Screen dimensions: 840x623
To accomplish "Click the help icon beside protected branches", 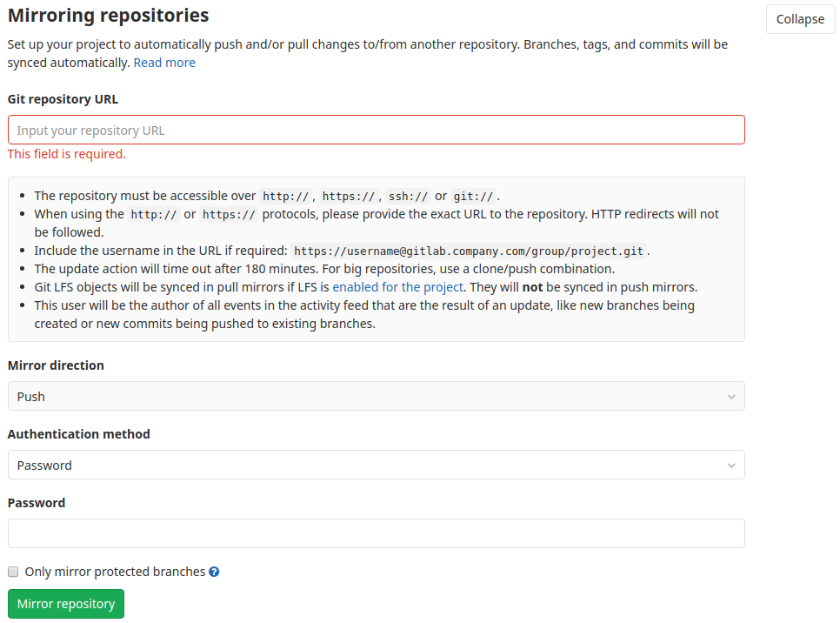I will pyautogui.click(x=214, y=572).
